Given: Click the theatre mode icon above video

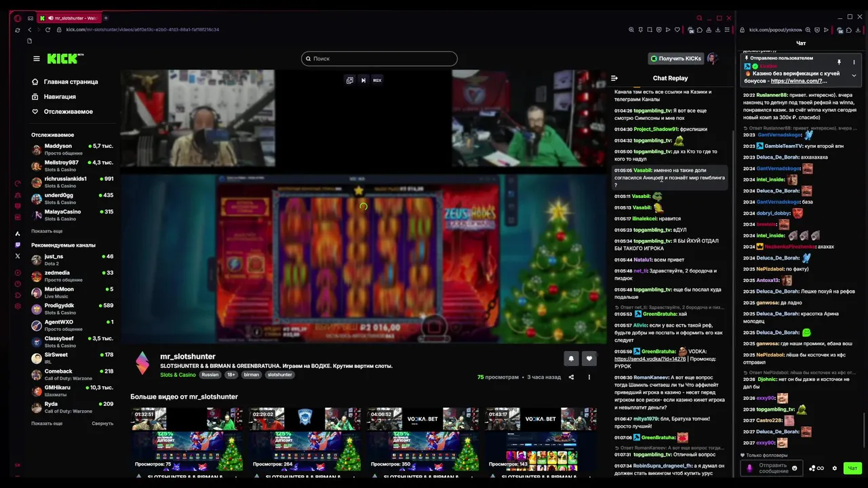Looking at the screenshot, I should tap(350, 80).
